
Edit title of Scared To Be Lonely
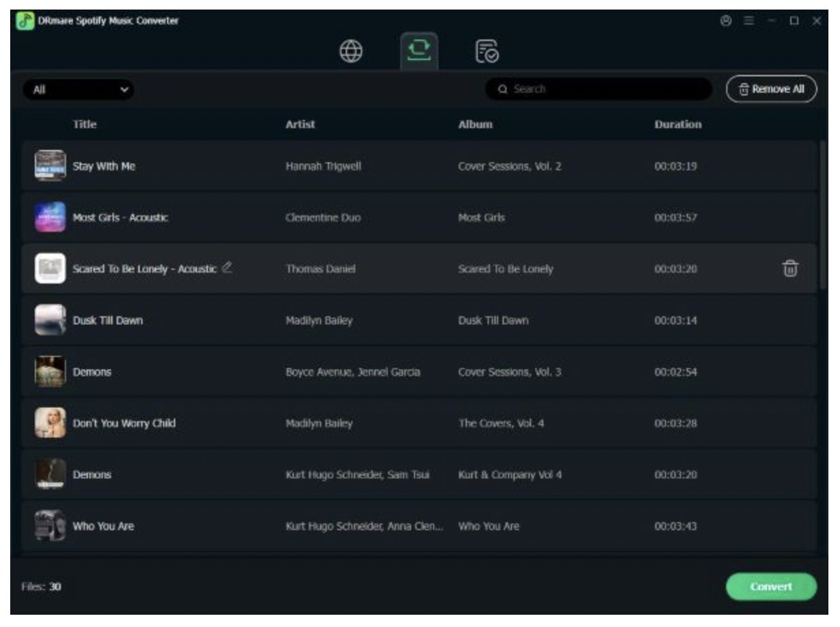[x=228, y=268]
